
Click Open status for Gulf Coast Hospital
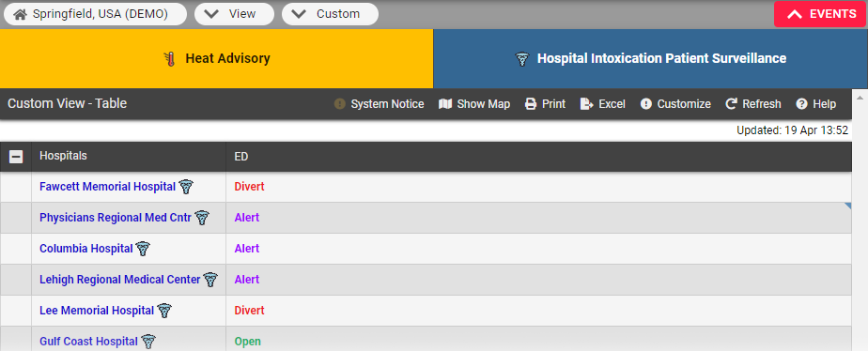[x=247, y=342]
